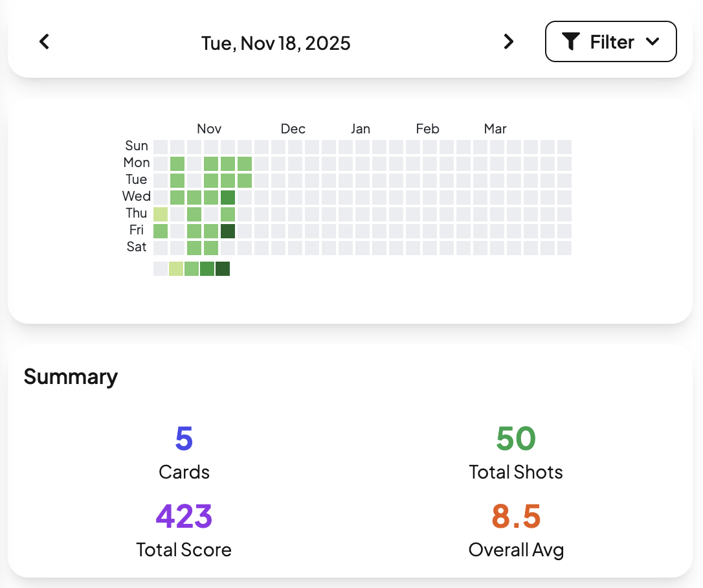
Task: Click the Total Shots value 50
Action: pyautogui.click(x=516, y=439)
